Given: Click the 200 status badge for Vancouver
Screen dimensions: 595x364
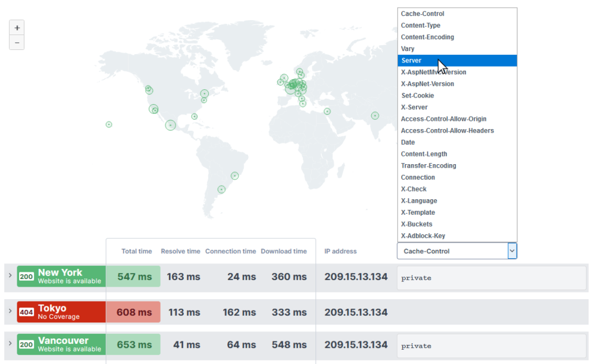Looking at the screenshot, I should [26, 345].
